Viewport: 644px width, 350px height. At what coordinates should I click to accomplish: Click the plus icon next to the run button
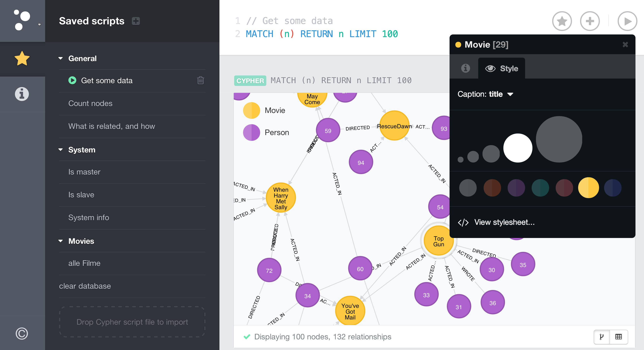point(590,21)
